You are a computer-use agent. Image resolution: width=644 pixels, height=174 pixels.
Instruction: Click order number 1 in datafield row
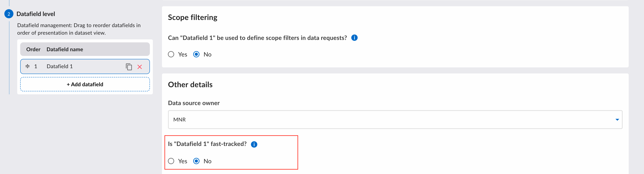36,66
